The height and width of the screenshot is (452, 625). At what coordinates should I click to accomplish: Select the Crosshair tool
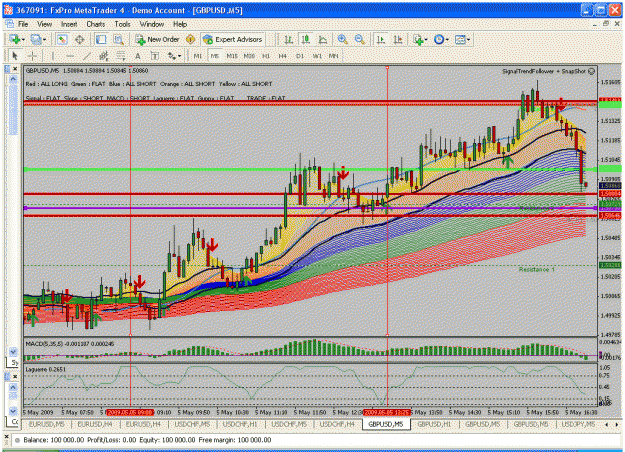(33, 56)
